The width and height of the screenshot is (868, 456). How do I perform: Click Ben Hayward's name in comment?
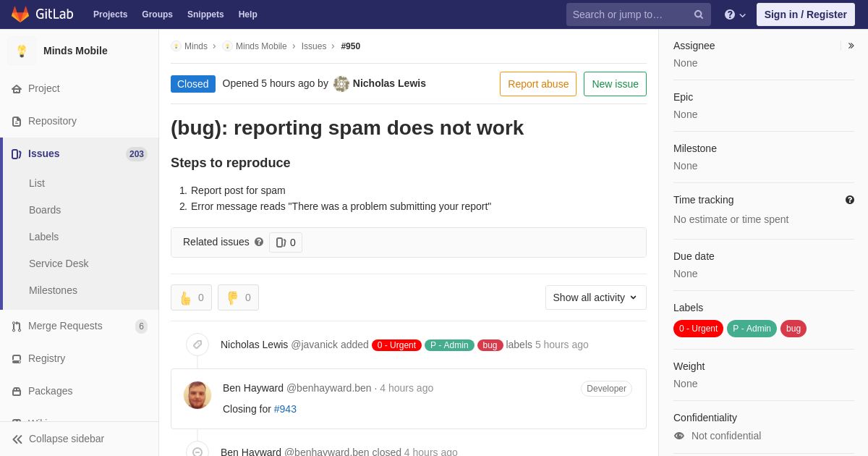(x=253, y=388)
